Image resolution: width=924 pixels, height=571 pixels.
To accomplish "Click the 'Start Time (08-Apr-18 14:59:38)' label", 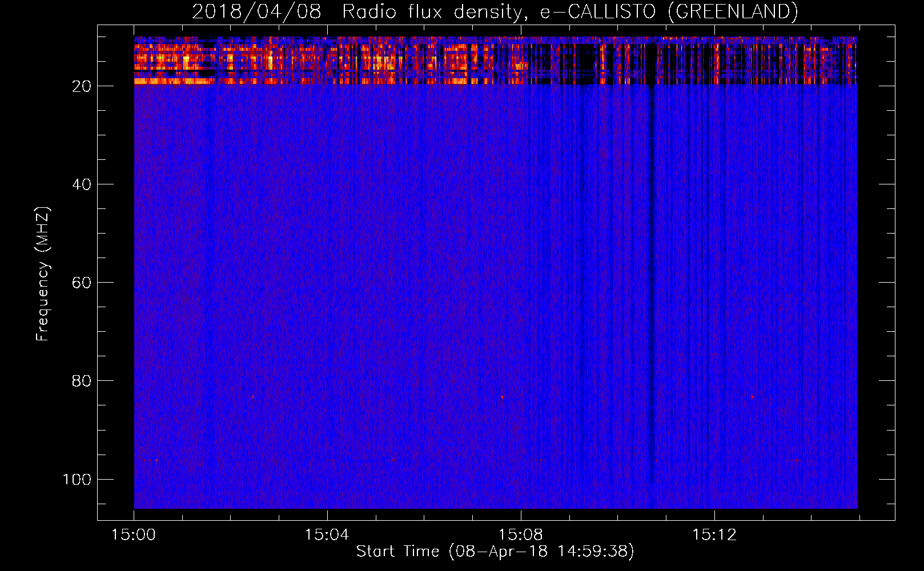I will coord(495,551).
